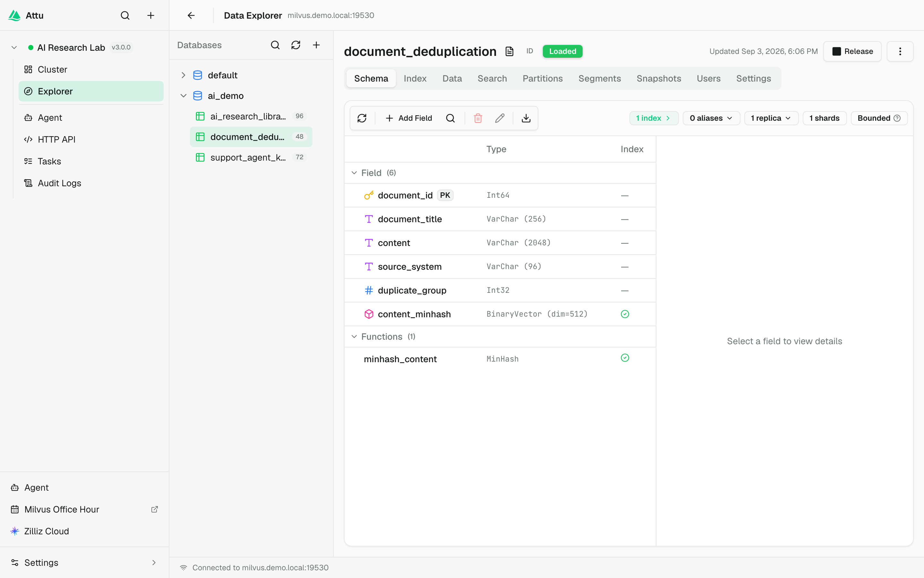Switch to the Index tab
924x578 pixels.
[x=415, y=78]
